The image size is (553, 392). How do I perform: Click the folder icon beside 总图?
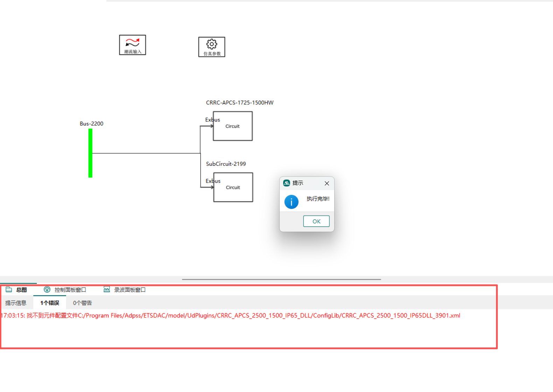9,289
